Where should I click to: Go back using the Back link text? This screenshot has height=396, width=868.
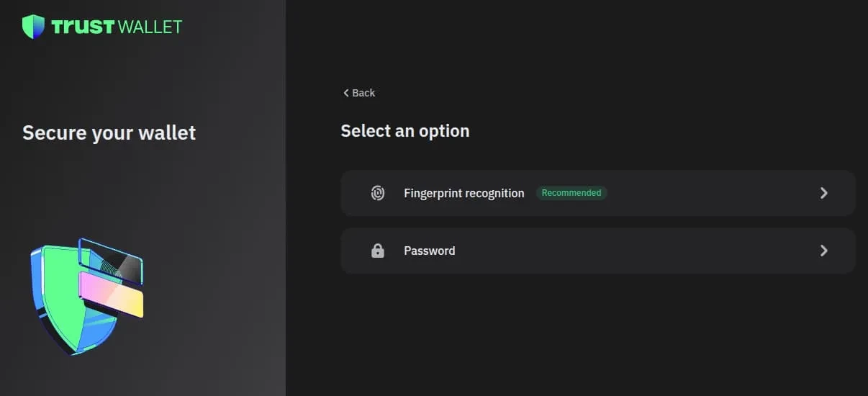(363, 93)
